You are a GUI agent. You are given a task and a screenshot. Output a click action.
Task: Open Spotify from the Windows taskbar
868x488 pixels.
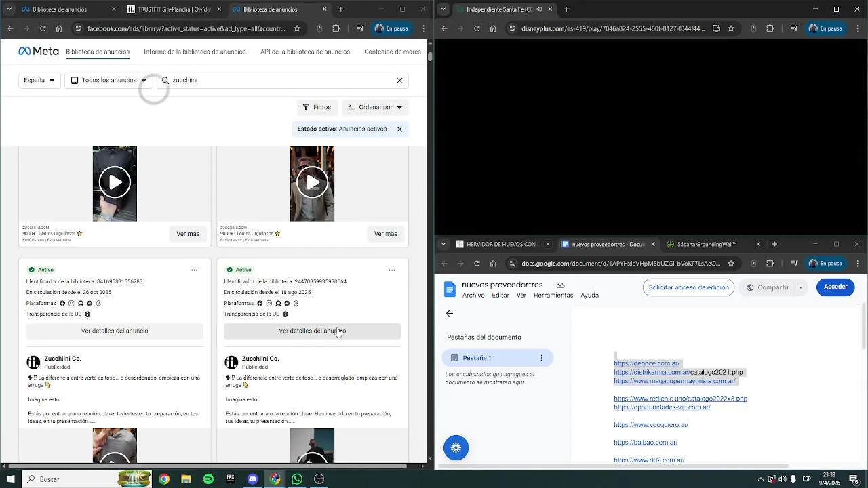208,479
